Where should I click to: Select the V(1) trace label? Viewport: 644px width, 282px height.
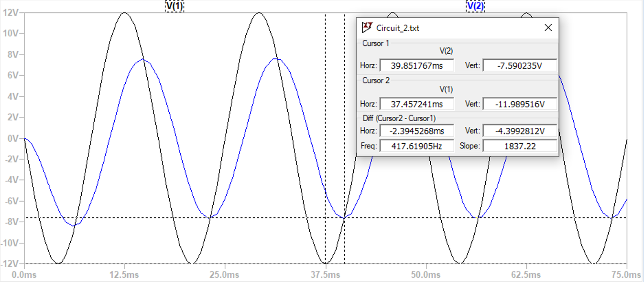point(174,6)
